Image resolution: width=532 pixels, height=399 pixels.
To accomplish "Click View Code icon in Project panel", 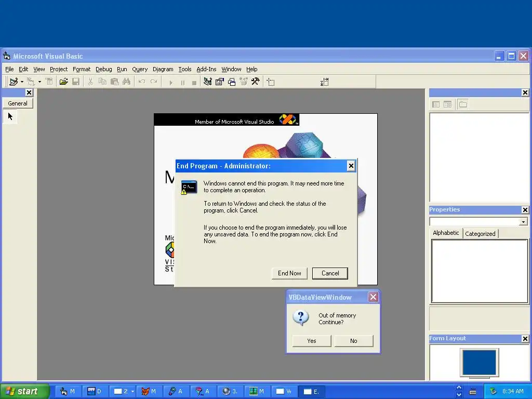I will 436,104.
